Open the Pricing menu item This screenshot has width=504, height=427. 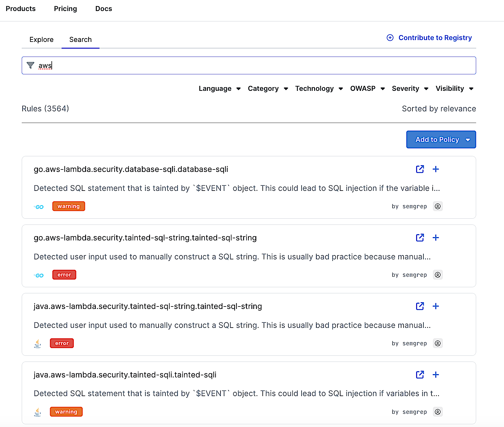tap(65, 9)
